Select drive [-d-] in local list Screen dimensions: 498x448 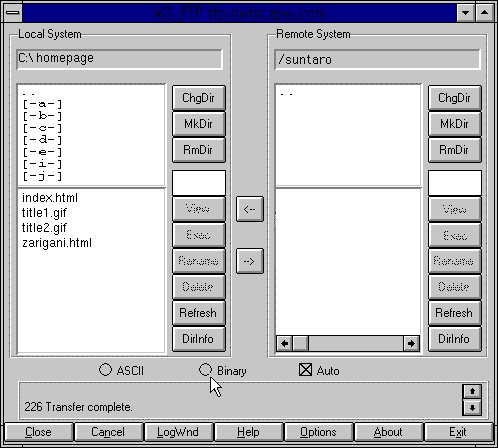42,140
